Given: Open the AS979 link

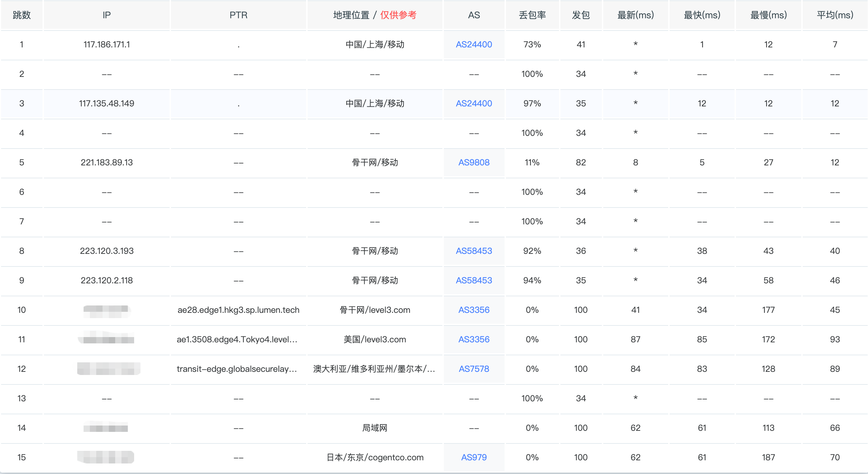Looking at the screenshot, I should coord(474,457).
